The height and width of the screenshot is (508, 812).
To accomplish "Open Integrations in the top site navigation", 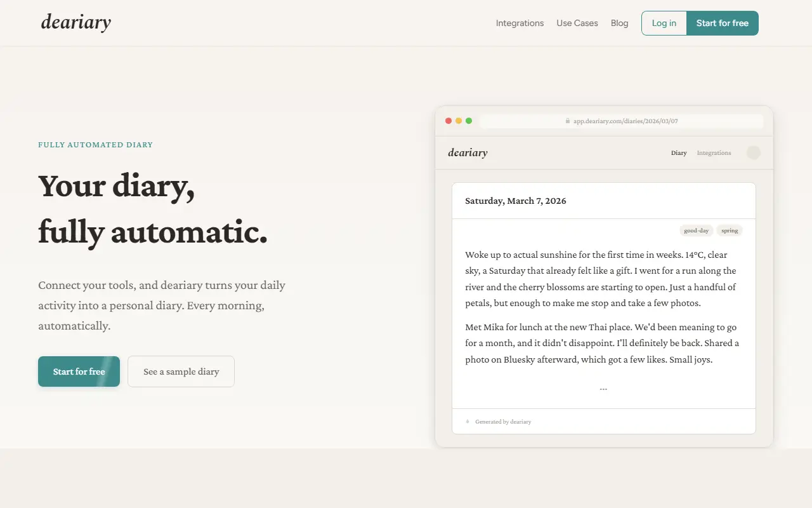I will point(520,23).
